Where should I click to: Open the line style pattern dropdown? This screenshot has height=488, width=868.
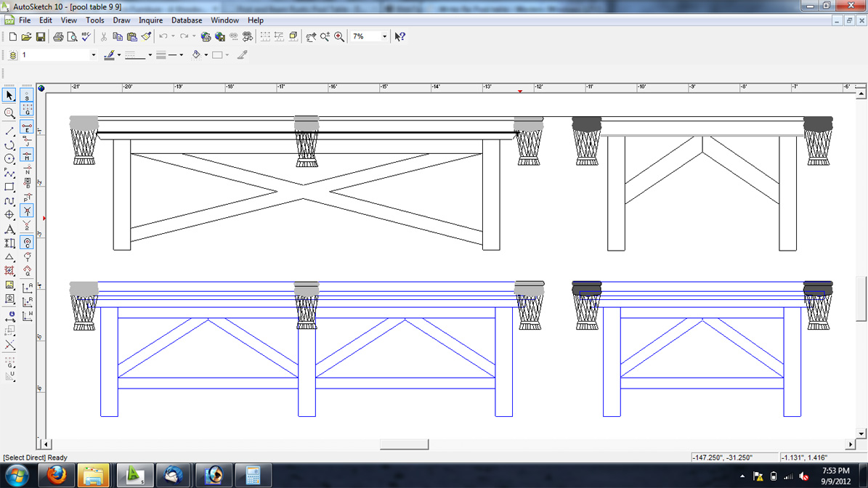coord(150,55)
